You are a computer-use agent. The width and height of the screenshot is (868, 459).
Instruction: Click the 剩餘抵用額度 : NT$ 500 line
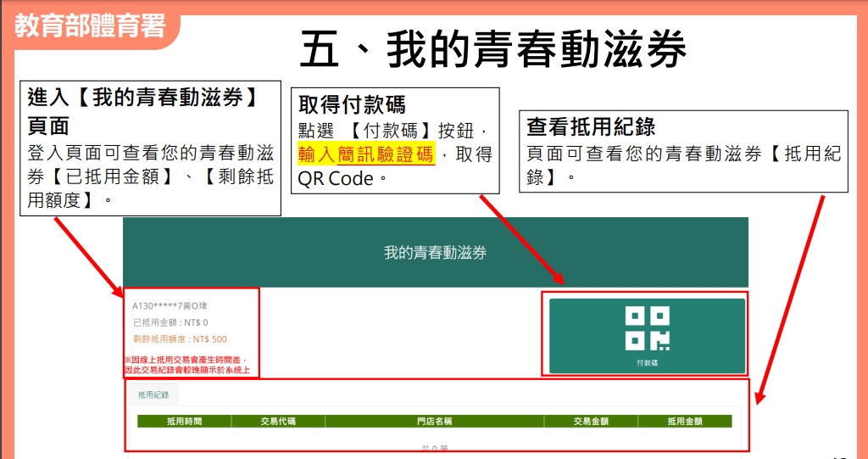180,339
